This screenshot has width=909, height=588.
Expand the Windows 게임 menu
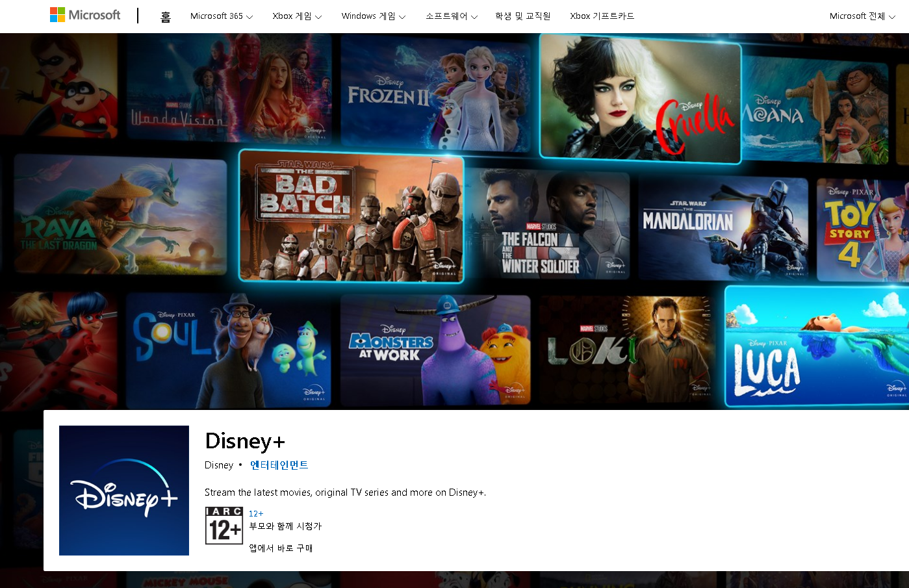[374, 16]
